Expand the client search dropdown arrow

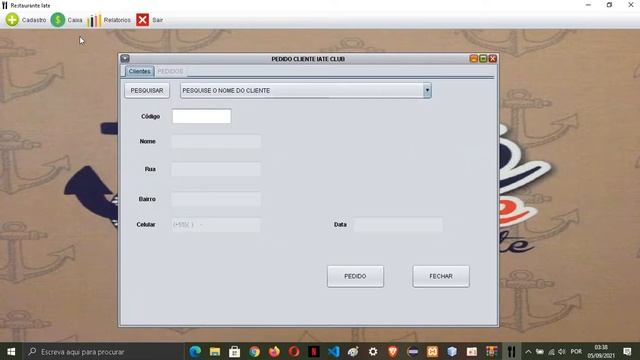(427, 90)
